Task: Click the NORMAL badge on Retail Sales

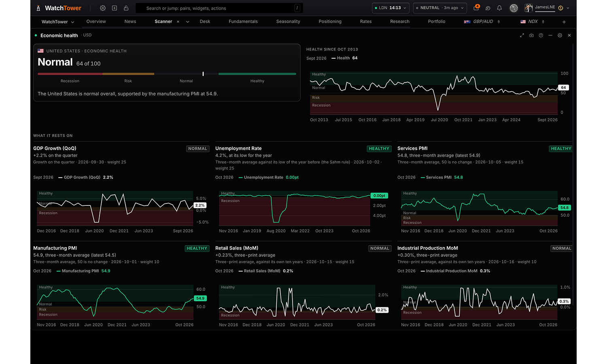Action: pyautogui.click(x=380, y=248)
